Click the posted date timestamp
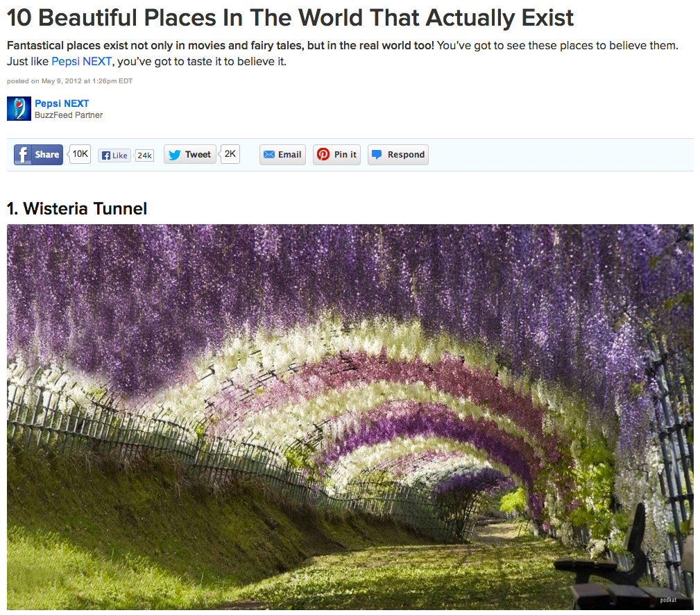Image resolution: width=700 pixels, height=615 pixels. pyautogui.click(x=69, y=81)
